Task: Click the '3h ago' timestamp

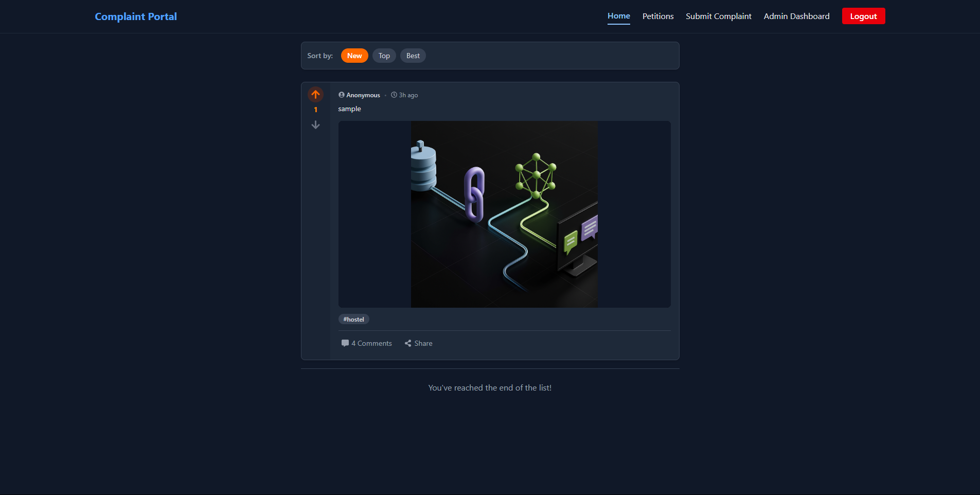Action: tap(408, 95)
